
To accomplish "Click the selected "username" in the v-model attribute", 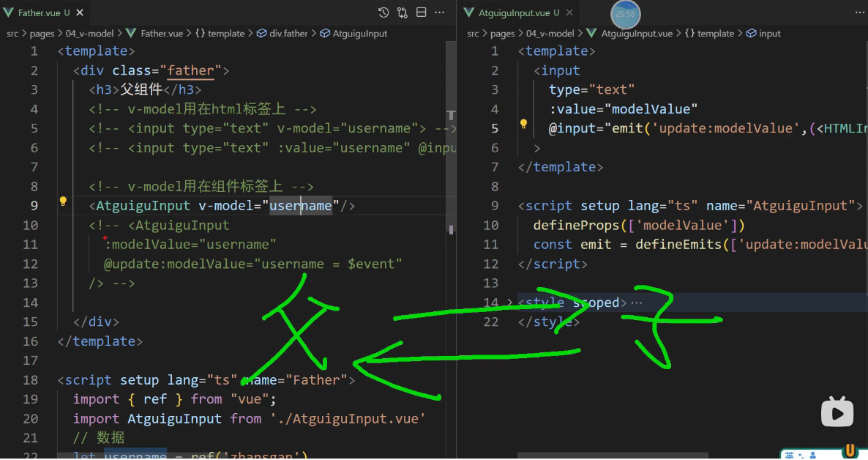I will (x=301, y=206).
